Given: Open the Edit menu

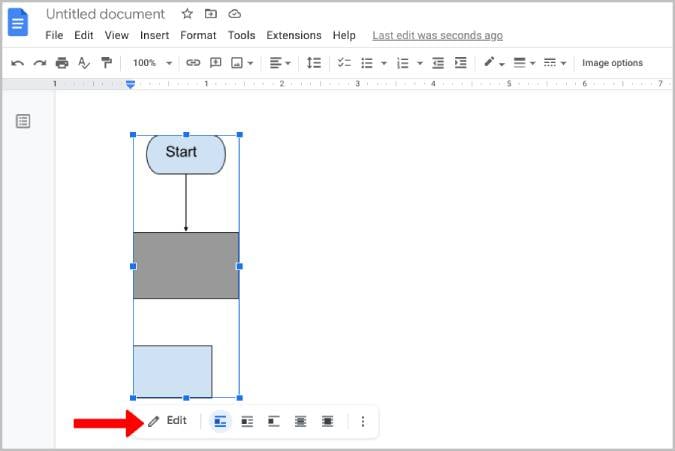Looking at the screenshot, I should point(84,35).
